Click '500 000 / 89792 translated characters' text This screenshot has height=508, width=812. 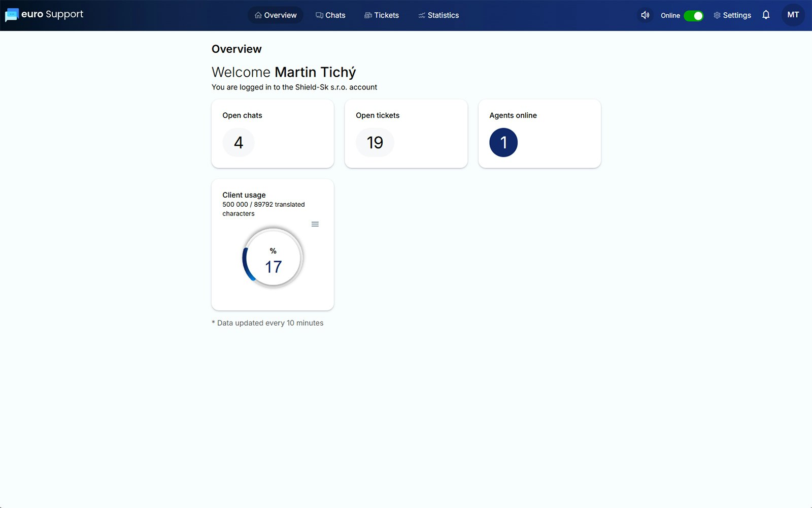pyautogui.click(x=263, y=209)
